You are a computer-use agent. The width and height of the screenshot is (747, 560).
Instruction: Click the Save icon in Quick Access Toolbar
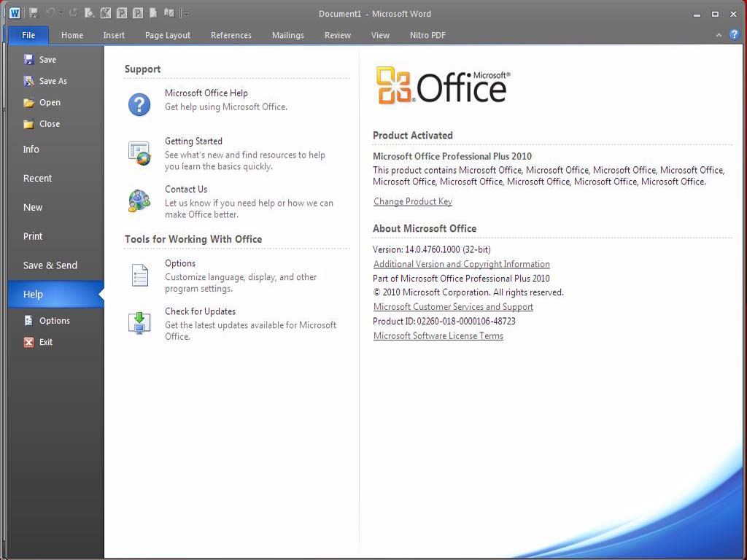pyautogui.click(x=34, y=13)
